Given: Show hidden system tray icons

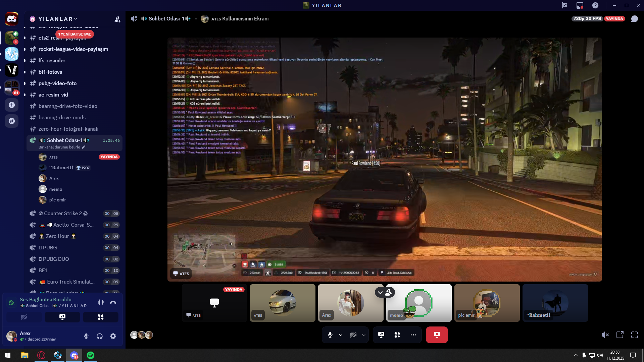Looking at the screenshot, I should coord(576,355).
